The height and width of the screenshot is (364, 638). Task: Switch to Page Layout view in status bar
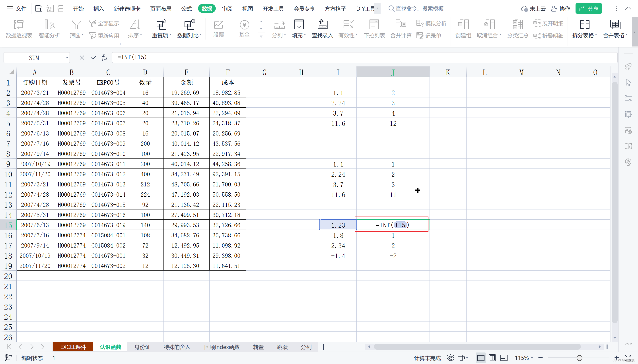(x=492, y=358)
